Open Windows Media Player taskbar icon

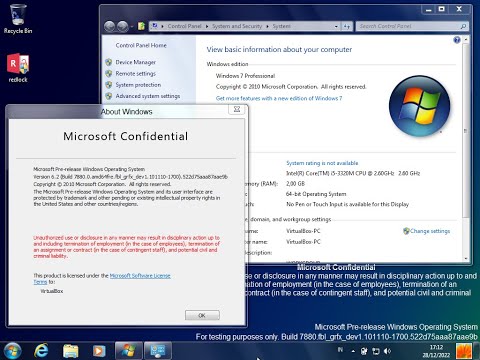coord(99,351)
